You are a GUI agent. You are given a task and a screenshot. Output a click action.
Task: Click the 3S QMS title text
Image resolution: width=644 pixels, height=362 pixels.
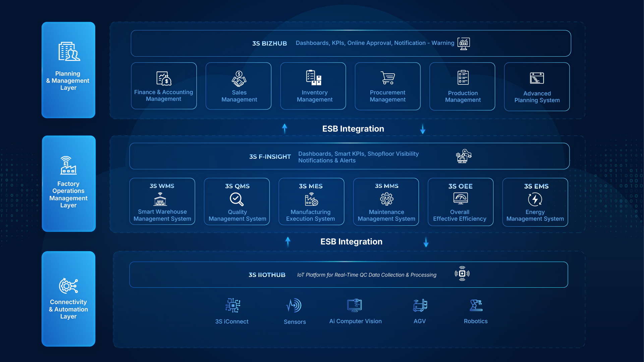point(237,186)
